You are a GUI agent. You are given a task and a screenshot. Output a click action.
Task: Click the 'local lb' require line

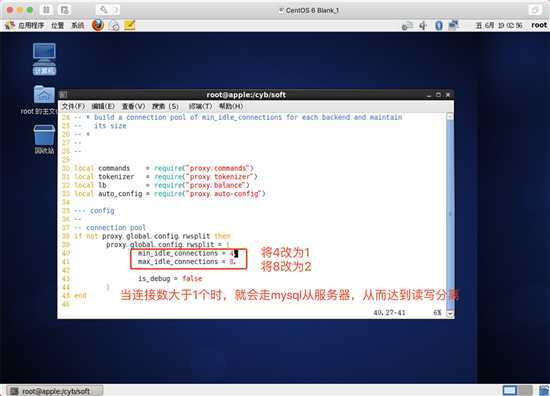pyautogui.click(x=162, y=185)
